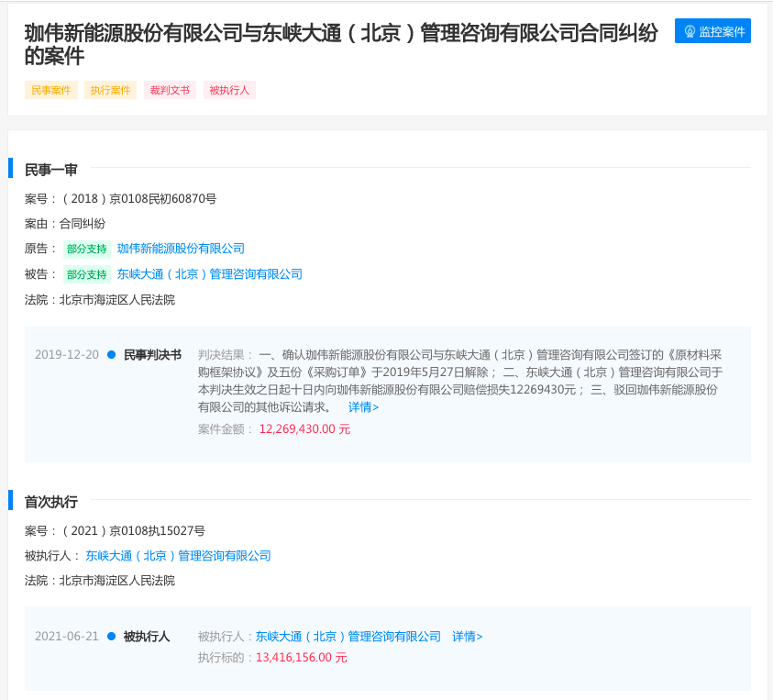Open 被执行人 company link under case 京0108执15027号
This screenshot has width=773, height=700.
(178, 556)
